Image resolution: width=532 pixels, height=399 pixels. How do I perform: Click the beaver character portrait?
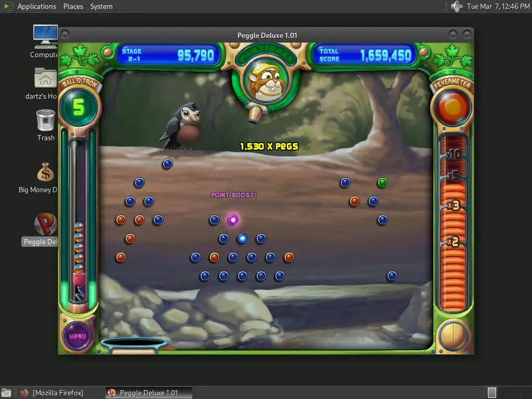(267, 82)
